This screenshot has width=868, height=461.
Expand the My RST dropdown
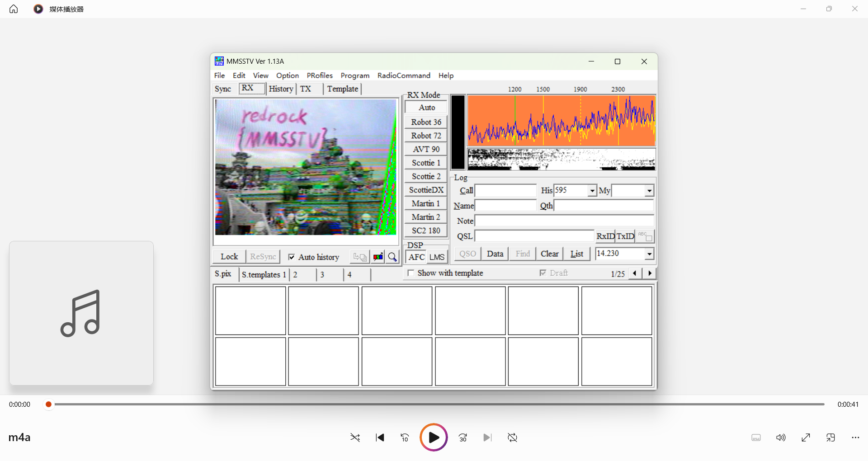(x=649, y=191)
